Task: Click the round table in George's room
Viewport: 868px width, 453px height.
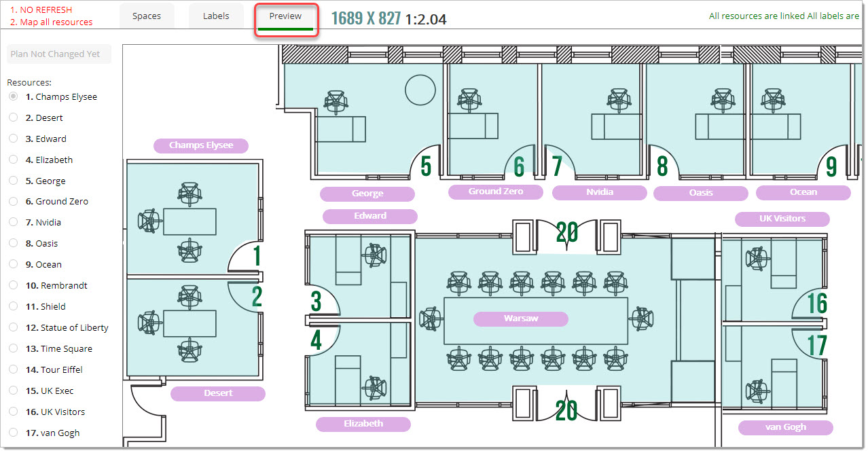Action: (x=420, y=90)
